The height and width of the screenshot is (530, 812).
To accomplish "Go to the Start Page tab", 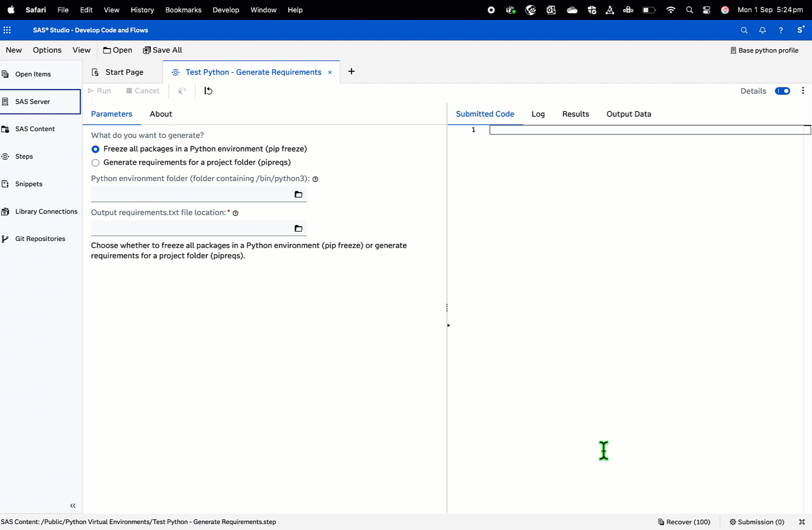I will click(x=118, y=72).
